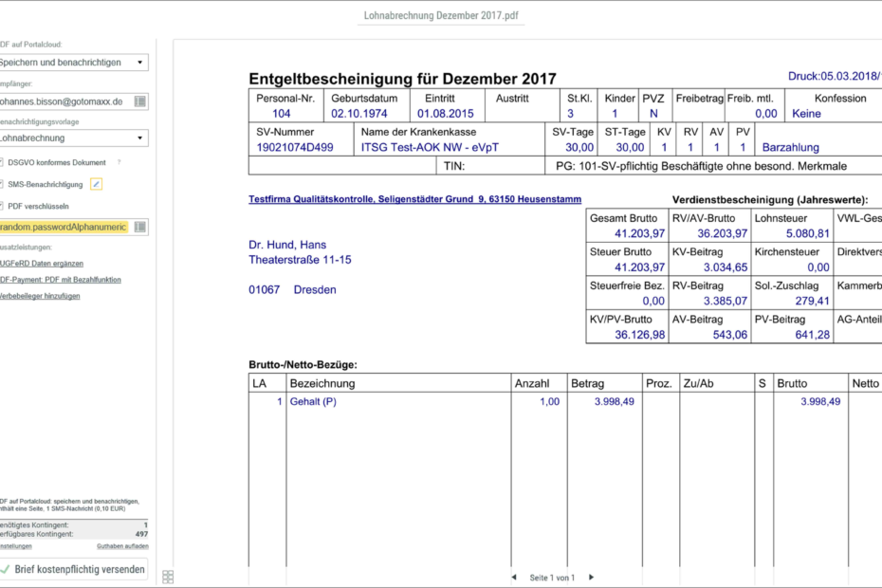
Task: Click the Lohnabrechnung Dezember 2017.pdf file name
Action: coord(441,16)
